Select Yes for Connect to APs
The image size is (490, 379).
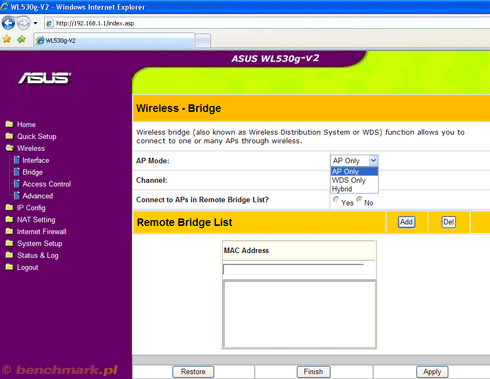336,199
